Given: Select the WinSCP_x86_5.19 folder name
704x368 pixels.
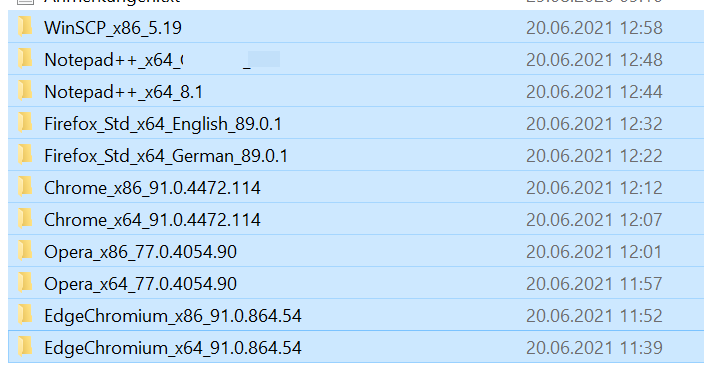Looking at the screenshot, I should (113, 28).
